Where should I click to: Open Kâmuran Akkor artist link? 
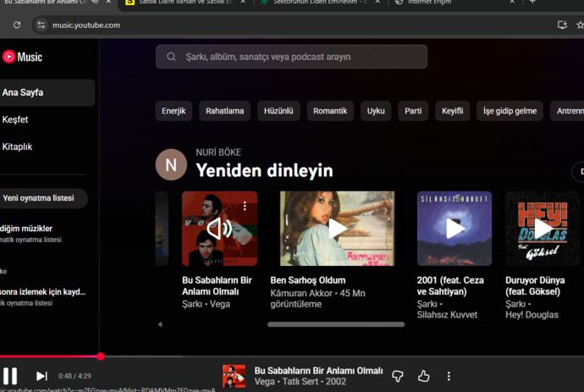[301, 293]
